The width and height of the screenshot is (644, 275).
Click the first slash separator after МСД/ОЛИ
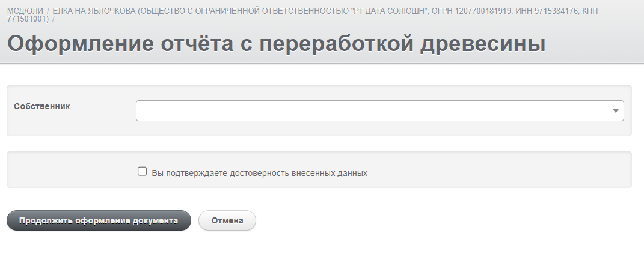tap(48, 11)
